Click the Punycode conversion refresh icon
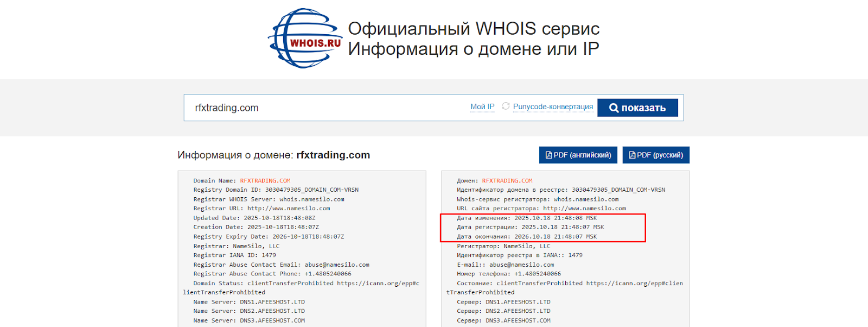Viewport: 868px width, 327px height. 506,106
